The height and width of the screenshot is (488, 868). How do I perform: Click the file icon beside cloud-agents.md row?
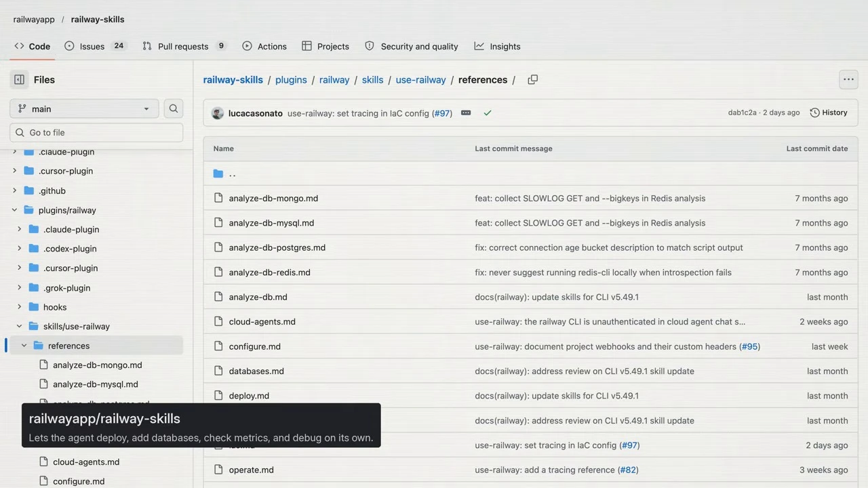click(218, 321)
